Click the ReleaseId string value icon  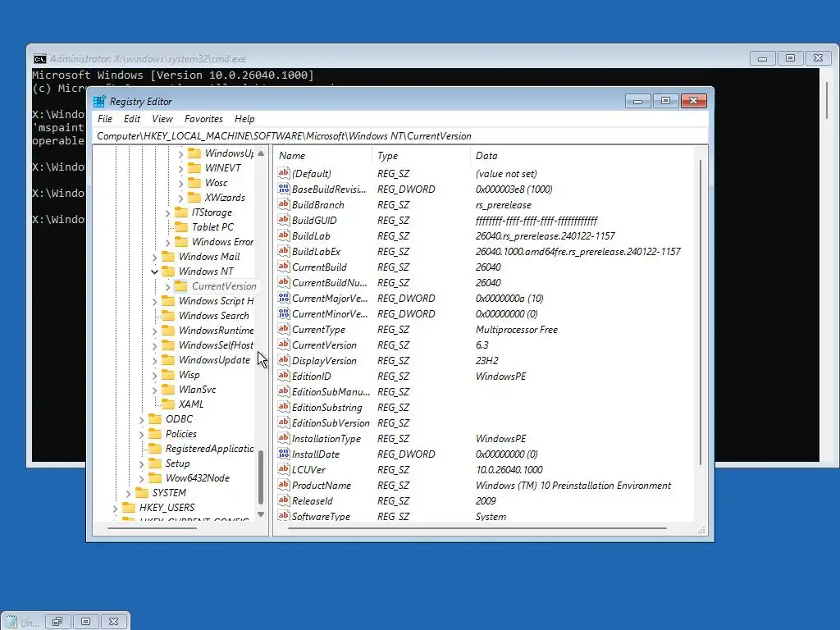[283, 500]
